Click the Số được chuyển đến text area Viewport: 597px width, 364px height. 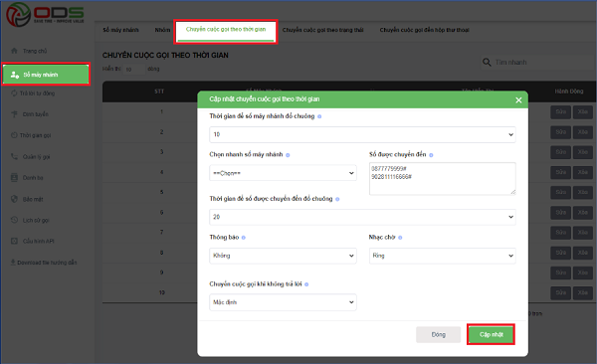coord(443,179)
